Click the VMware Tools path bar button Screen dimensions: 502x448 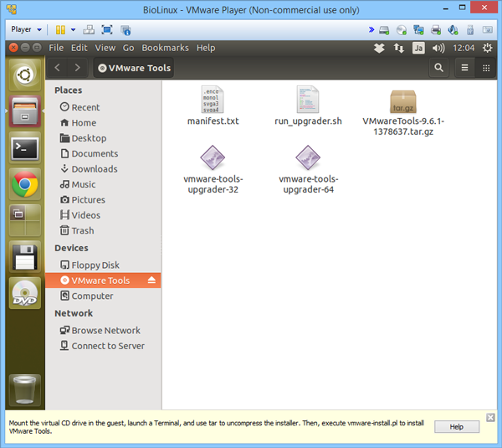(134, 68)
